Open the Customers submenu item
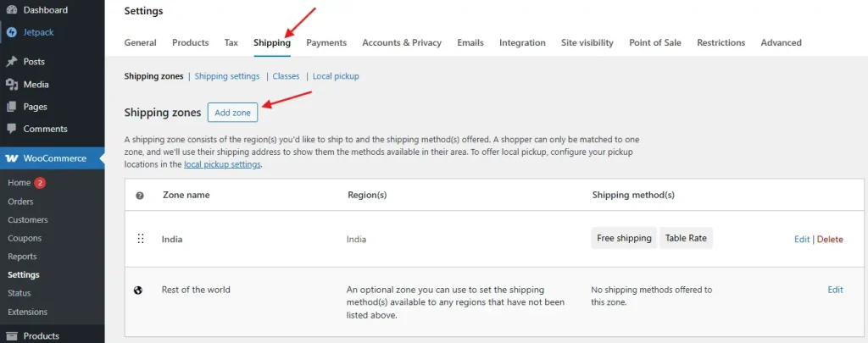This screenshot has height=343, width=868. pos(28,219)
